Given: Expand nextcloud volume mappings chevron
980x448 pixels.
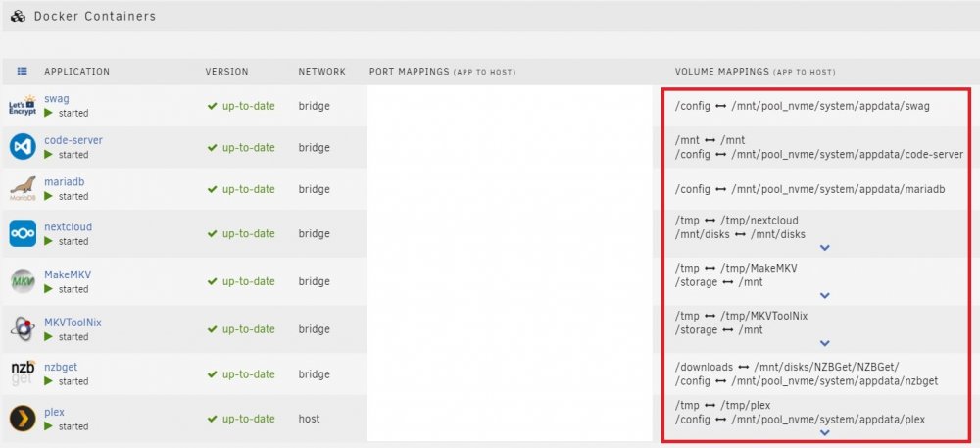Looking at the screenshot, I should click(x=824, y=248).
